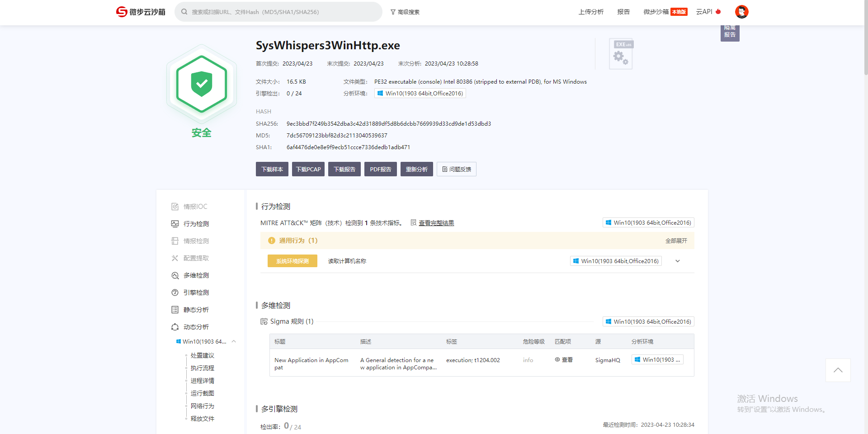The image size is (868, 434).
Task: Open 高级搜索 advanced search filter
Action: pyautogui.click(x=405, y=12)
